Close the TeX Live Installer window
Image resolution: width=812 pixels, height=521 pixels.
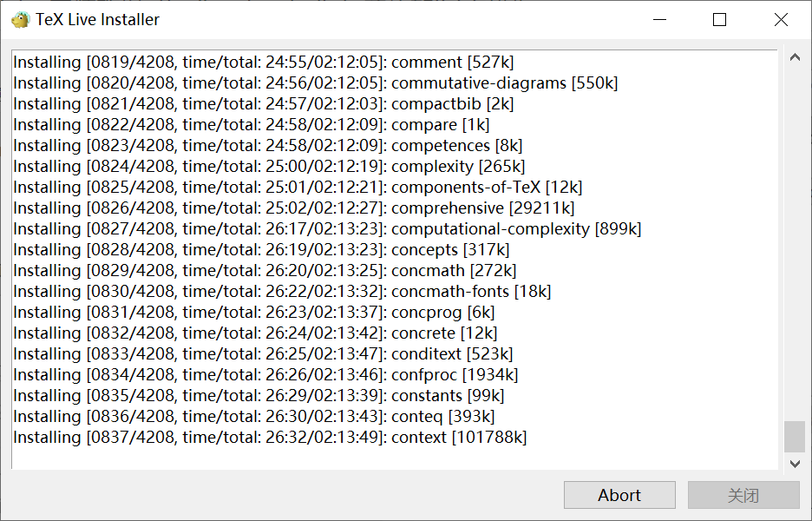tap(781, 20)
